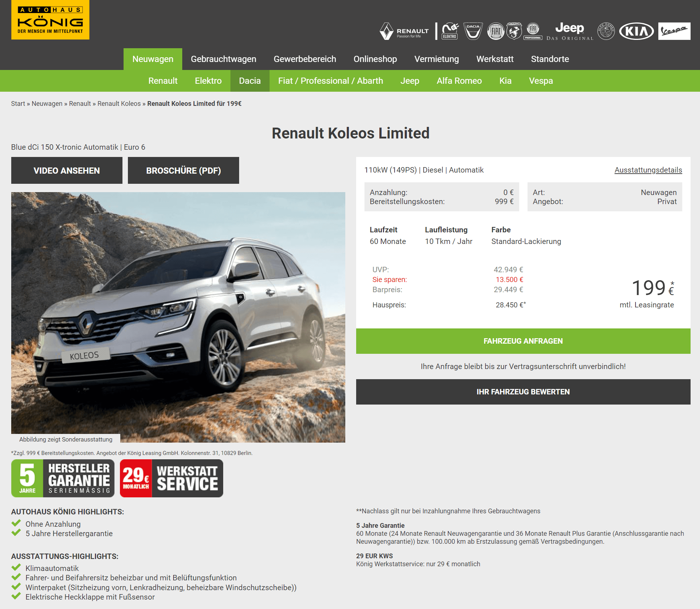Viewport: 700px width, 609px height.
Task: Open Fiat / Professional / Abarth submenu
Action: pyautogui.click(x=330, y=81)
